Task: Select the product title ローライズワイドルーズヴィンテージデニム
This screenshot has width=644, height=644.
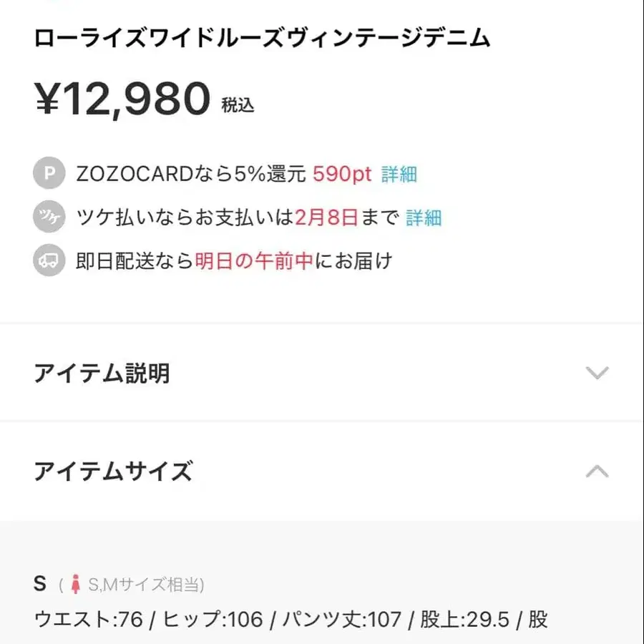Action: point(263,39)
